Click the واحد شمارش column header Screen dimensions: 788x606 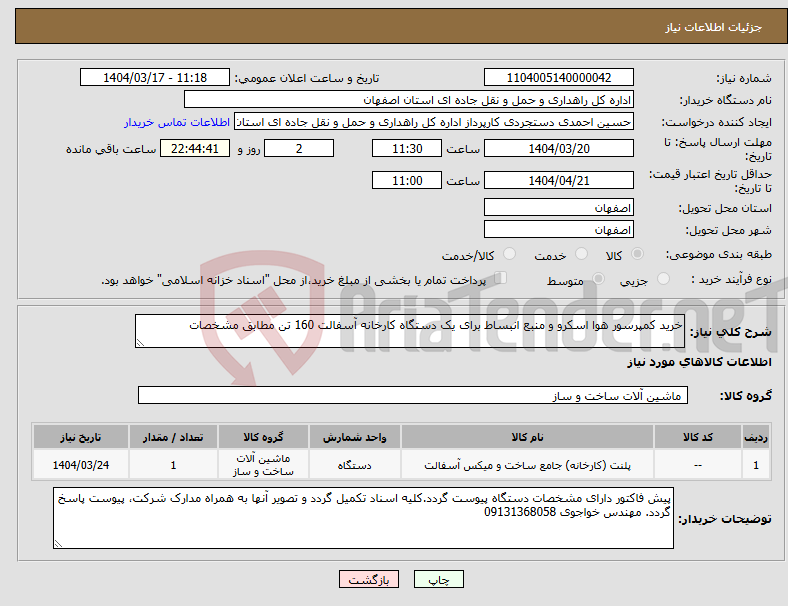[x=355, y=437]
